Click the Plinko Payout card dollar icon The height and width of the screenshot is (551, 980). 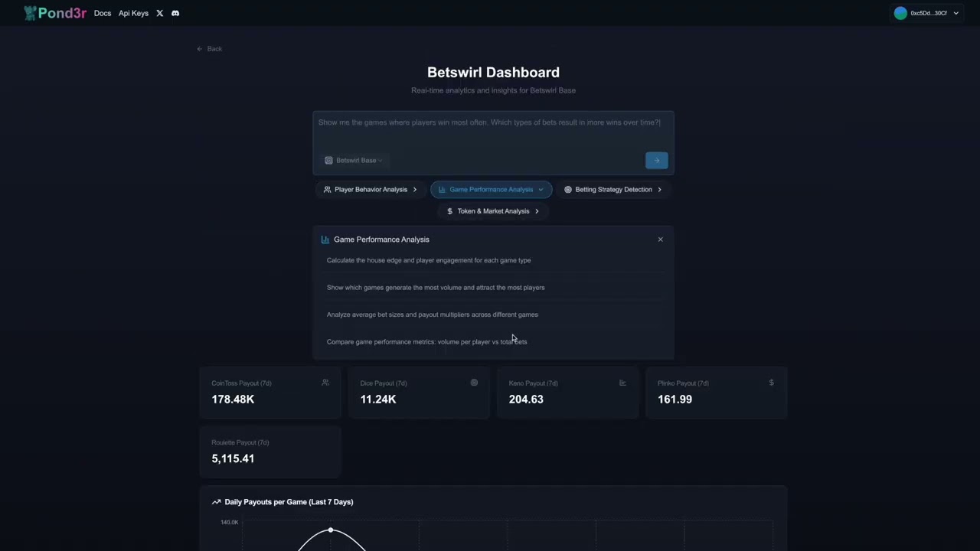coord(771,383)
